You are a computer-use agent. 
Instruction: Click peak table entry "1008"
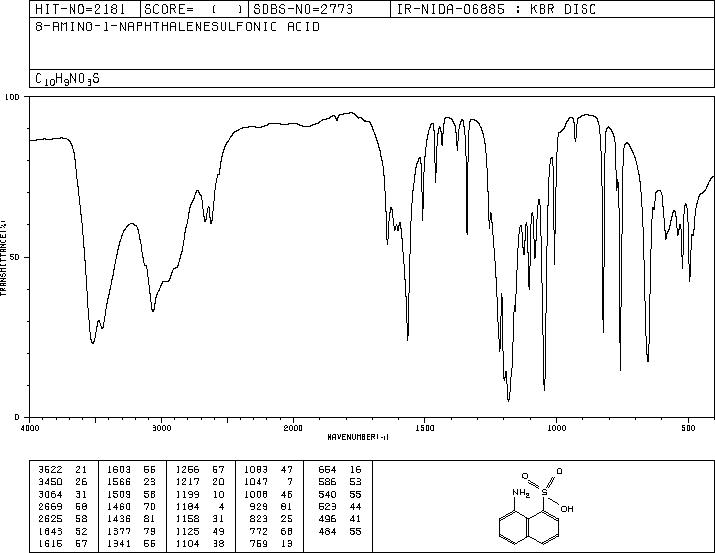click(256, 494)
